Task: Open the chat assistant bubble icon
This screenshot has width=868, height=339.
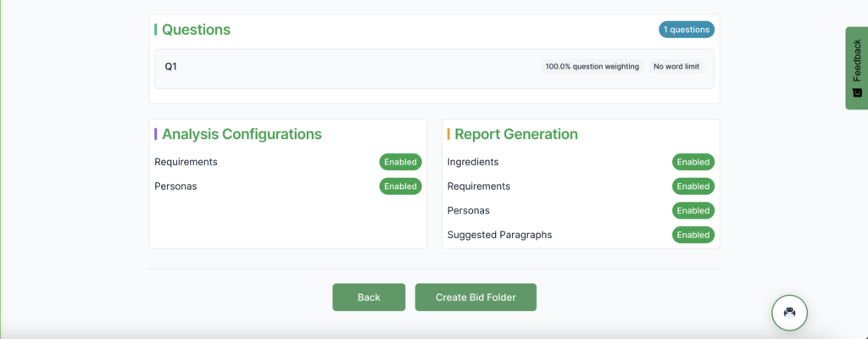Action: click(x=789, y=313)
